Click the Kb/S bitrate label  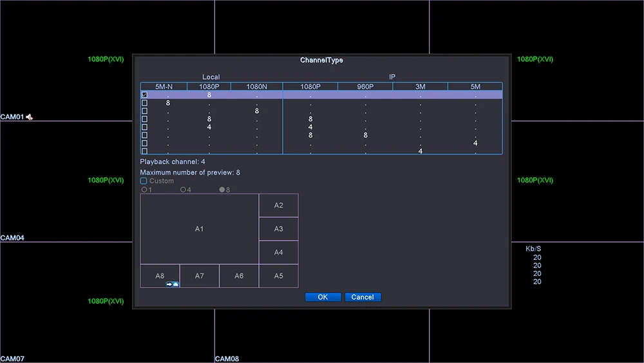[533, 249]
